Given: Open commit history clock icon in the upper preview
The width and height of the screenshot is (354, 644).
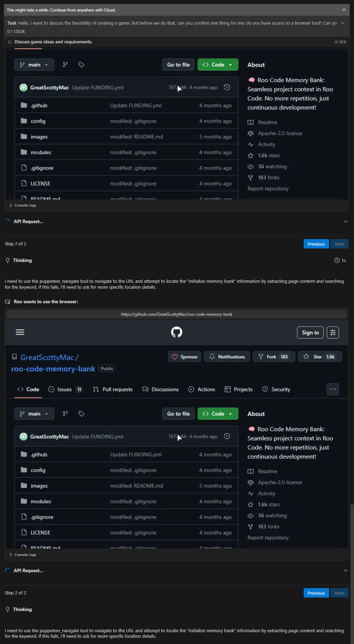Looking at the screenshot, I should (227, 87).
